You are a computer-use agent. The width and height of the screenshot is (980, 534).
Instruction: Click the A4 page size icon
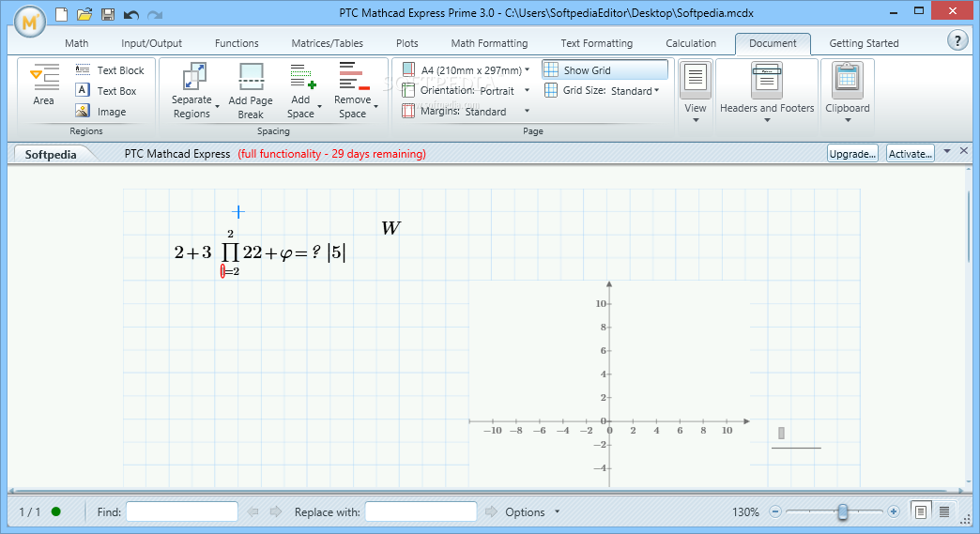coord(408,69)
